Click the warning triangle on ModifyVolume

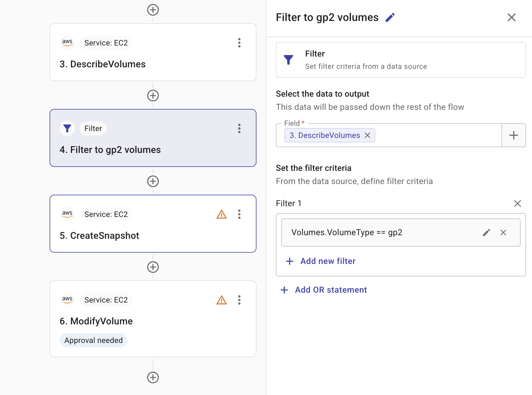pos(221,300)
